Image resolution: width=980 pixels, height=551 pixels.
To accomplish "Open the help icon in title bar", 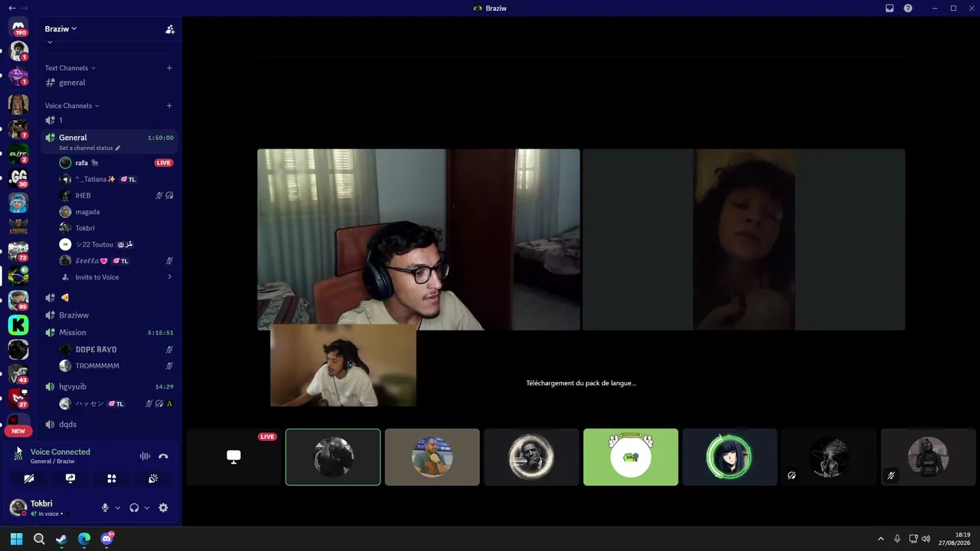I will coord(908,8).
